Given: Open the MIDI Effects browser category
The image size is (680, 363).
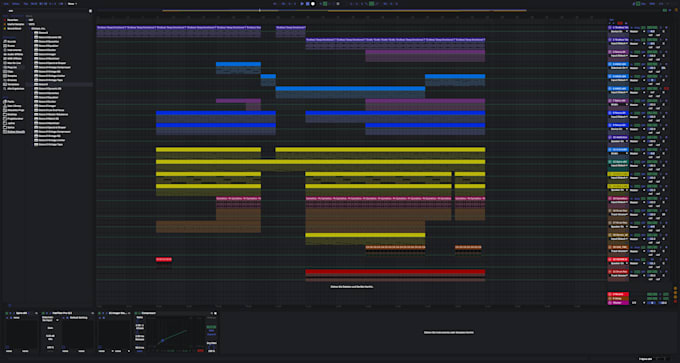Looking at the screenshot, I should click(14, 59).
